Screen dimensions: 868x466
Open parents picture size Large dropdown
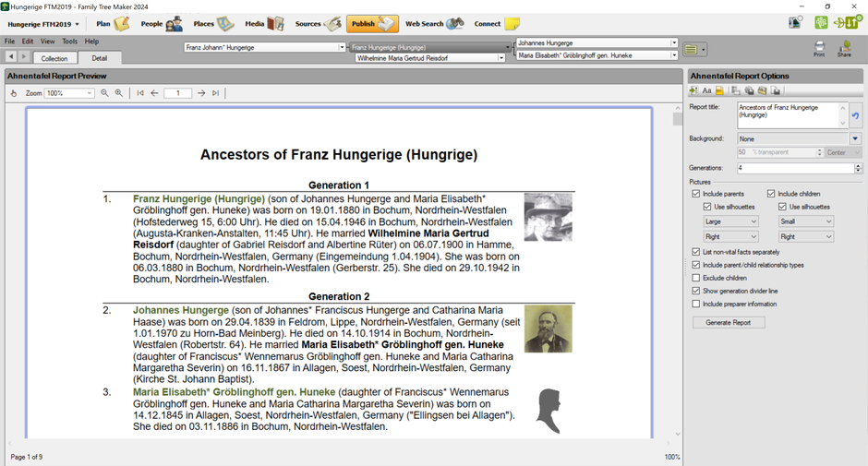(x=730, y=221)
